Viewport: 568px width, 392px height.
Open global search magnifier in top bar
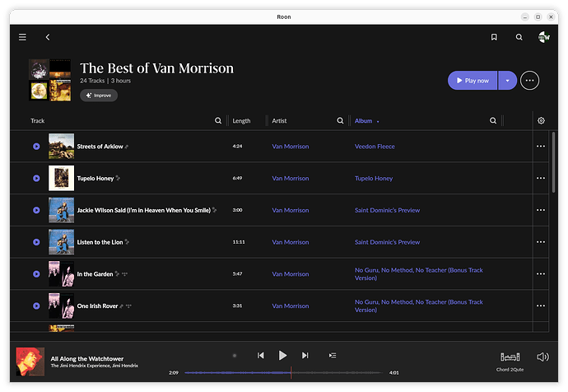[x=519, y=37]
